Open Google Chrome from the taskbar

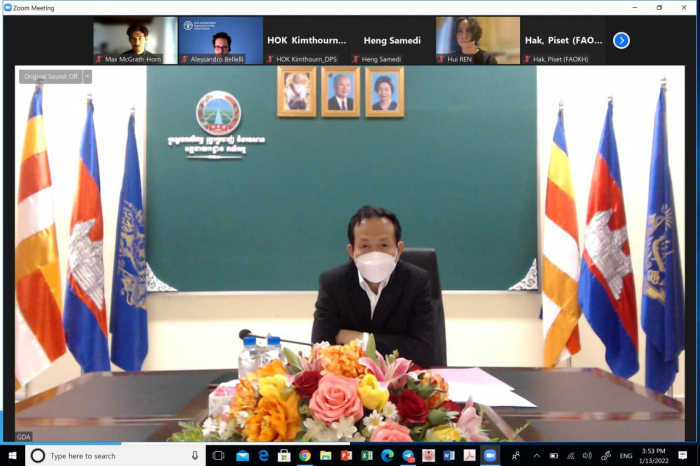[x=304, y=456]
